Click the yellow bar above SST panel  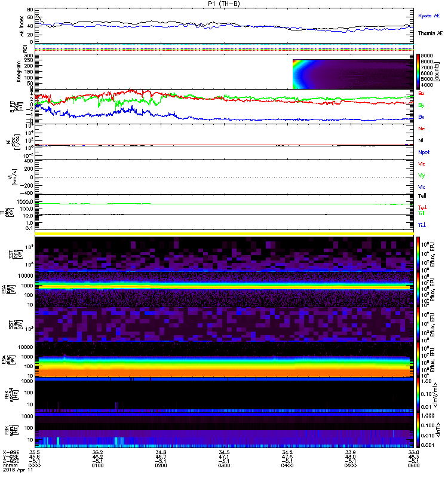coord(225,234)
